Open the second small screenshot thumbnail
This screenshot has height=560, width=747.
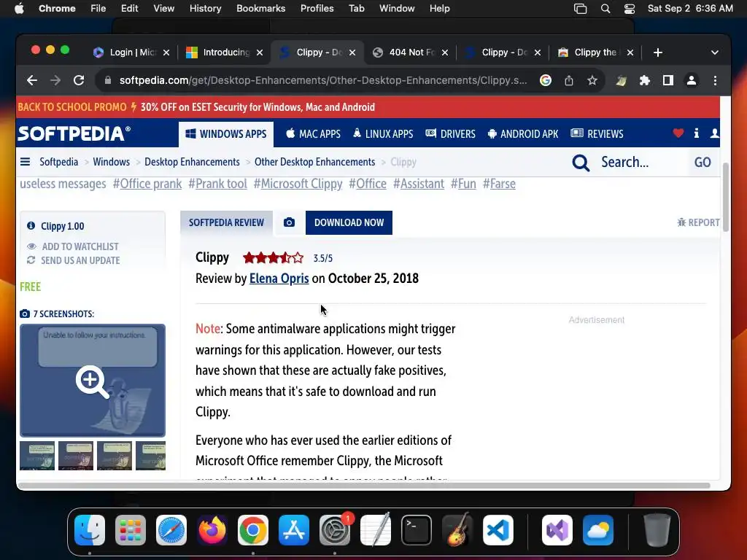click(x=76, y=456)
